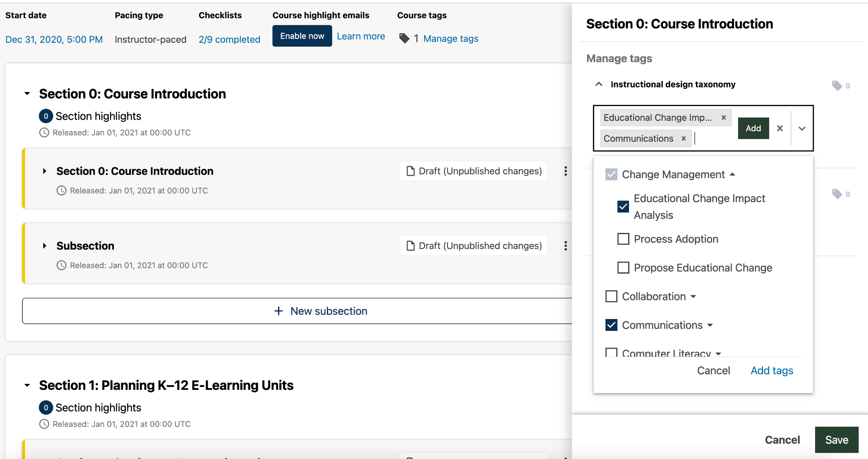Screen dimensions: 868x459
Task: Toggle the tag selector dropdown chevron
Action: coord(802,128)
